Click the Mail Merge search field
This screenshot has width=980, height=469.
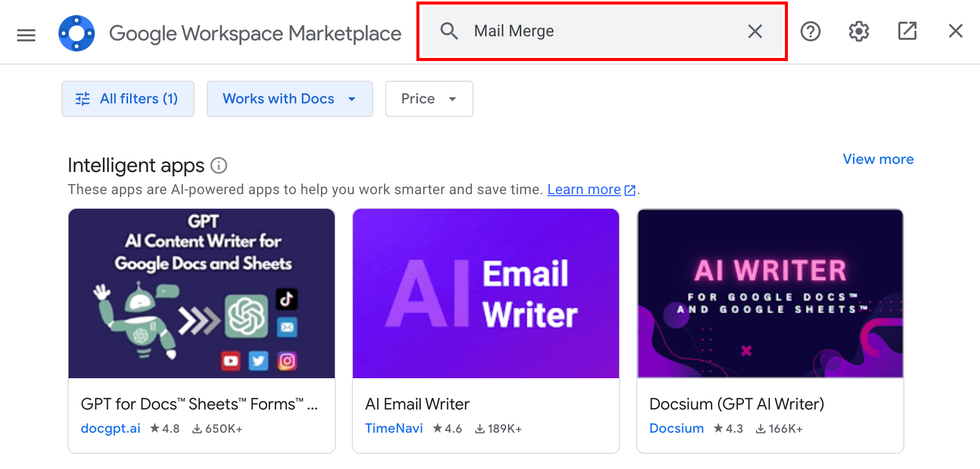tap(602, 31)
